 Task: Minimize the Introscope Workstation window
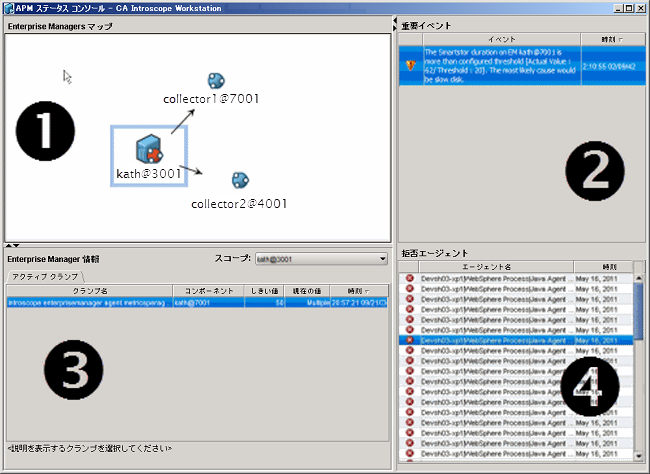[618, 8]
